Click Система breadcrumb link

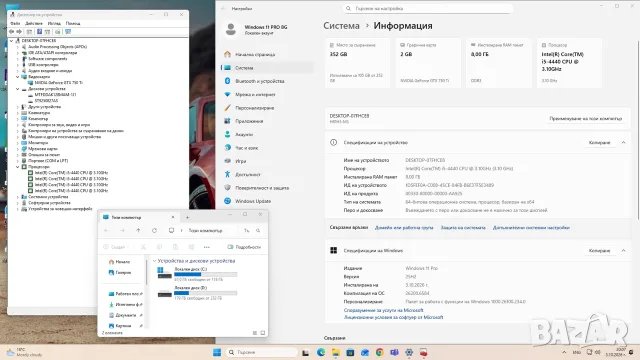click(341, 26)
